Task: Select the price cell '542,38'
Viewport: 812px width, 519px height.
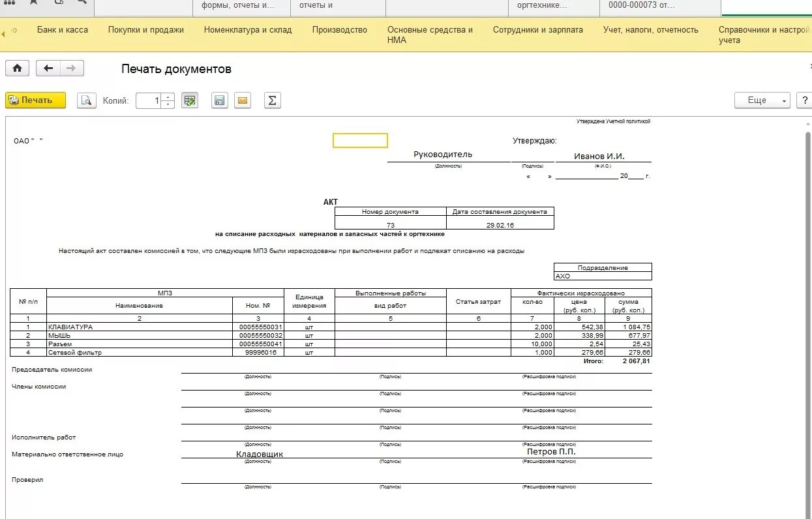Action: click(x=579, y=327)
